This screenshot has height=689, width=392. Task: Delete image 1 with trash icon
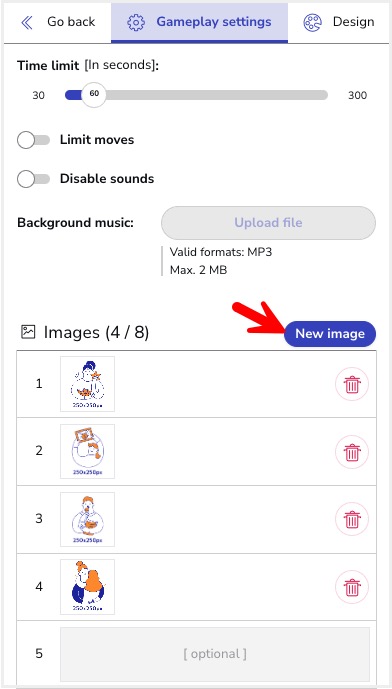point(352,384)
